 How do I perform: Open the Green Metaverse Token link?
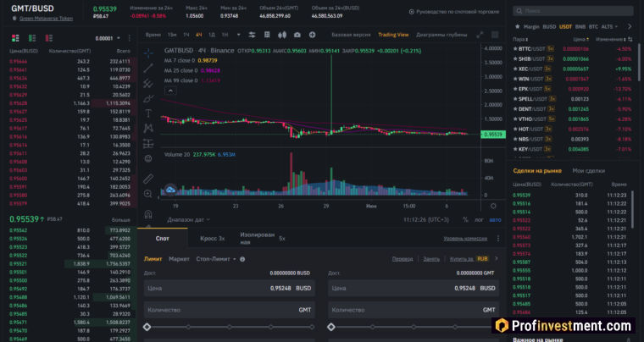(x=46, y=19)
